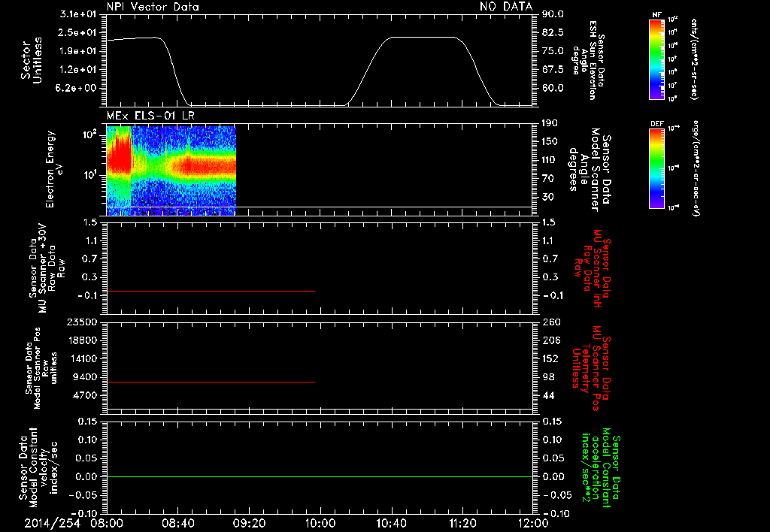Click the 206 telemetry axis tick
The height and width of the screenshot is (532, 770).
pyautogui.click(x=551, y=340)
